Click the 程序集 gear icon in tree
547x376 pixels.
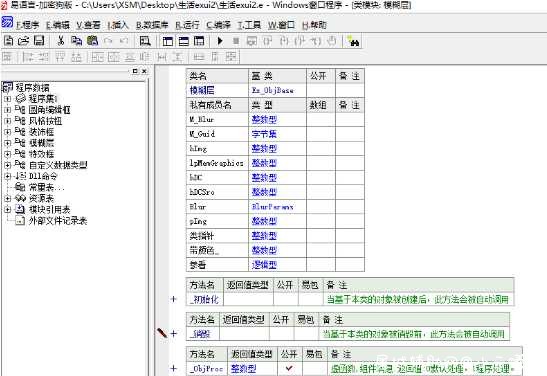(x=21, y=99)
